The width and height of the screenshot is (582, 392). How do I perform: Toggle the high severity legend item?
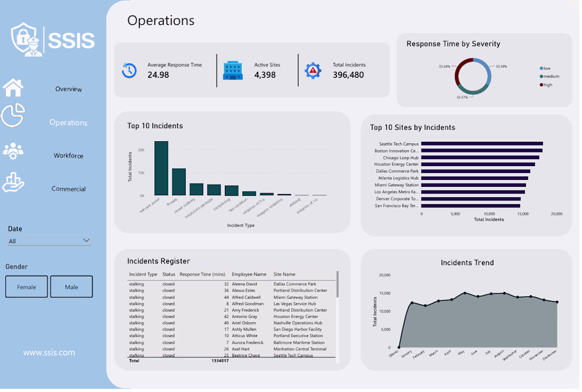pyautogui.click(x=547, y=85)
